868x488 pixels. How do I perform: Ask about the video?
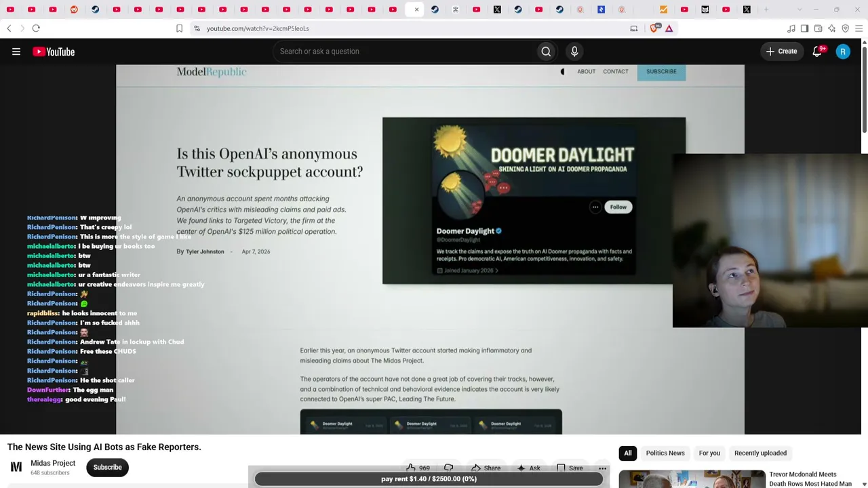[x=528, y=468]
